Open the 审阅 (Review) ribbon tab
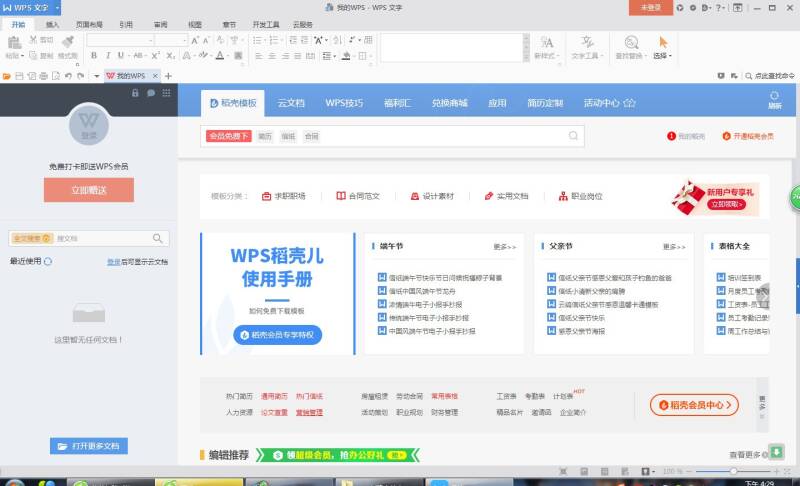 pyautogui.click(x=161, y=24)
